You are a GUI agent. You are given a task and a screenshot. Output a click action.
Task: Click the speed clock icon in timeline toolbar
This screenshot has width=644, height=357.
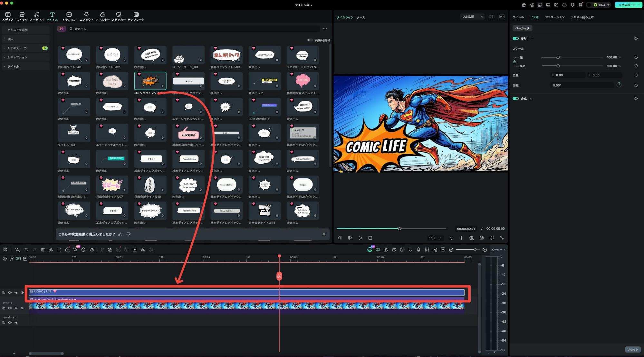point(83,250)
